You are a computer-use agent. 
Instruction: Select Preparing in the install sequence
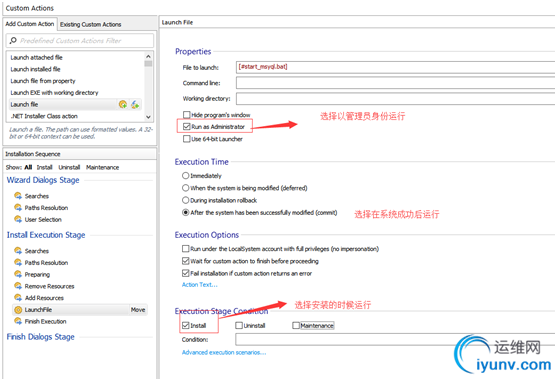point(37,274)
